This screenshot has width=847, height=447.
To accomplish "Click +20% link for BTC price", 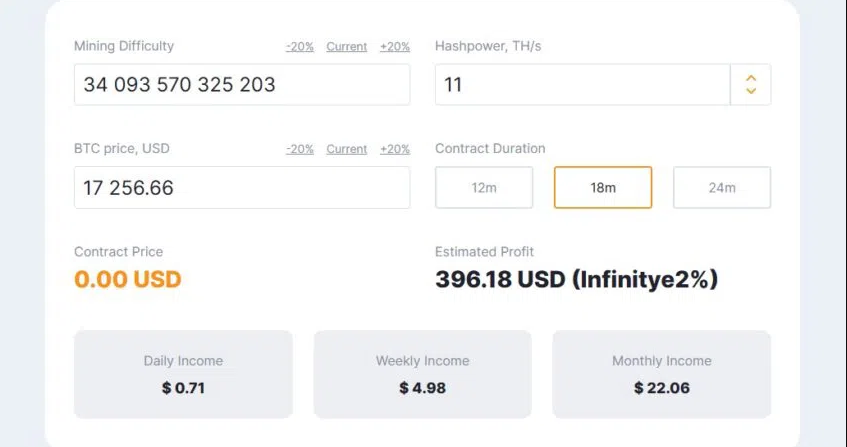I will tap(395, 149).
